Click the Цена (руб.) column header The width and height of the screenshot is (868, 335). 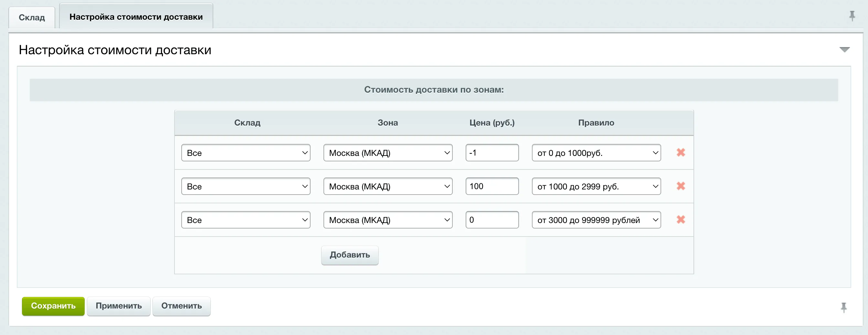(492, 123)
